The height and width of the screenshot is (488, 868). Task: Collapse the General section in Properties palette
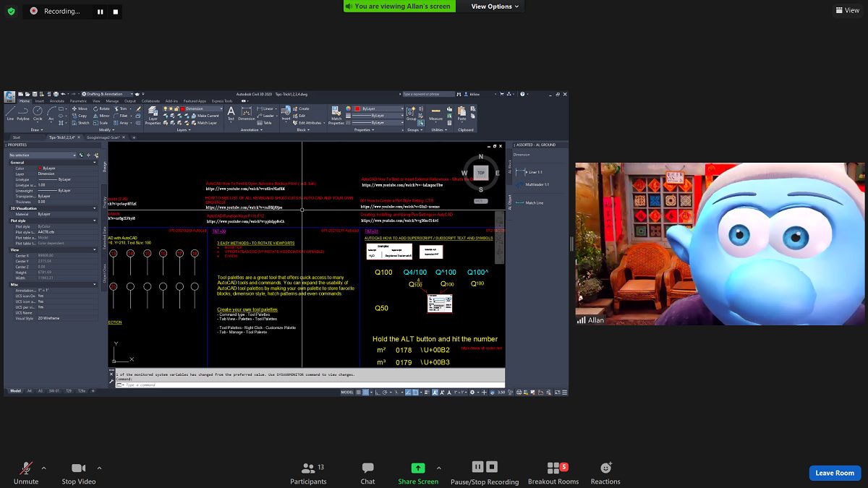point(95,163)
